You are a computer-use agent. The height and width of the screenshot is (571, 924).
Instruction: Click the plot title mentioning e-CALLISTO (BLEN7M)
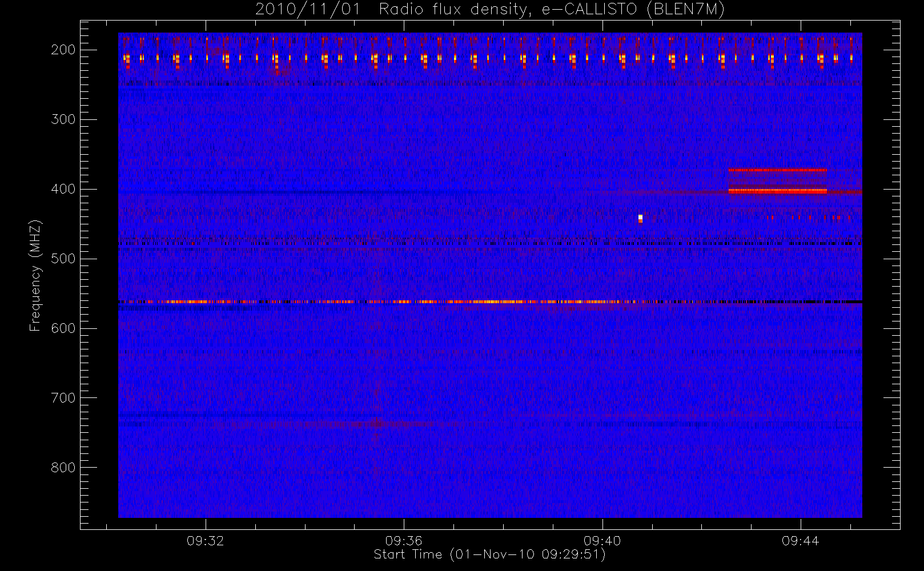[x=490, y=10]
